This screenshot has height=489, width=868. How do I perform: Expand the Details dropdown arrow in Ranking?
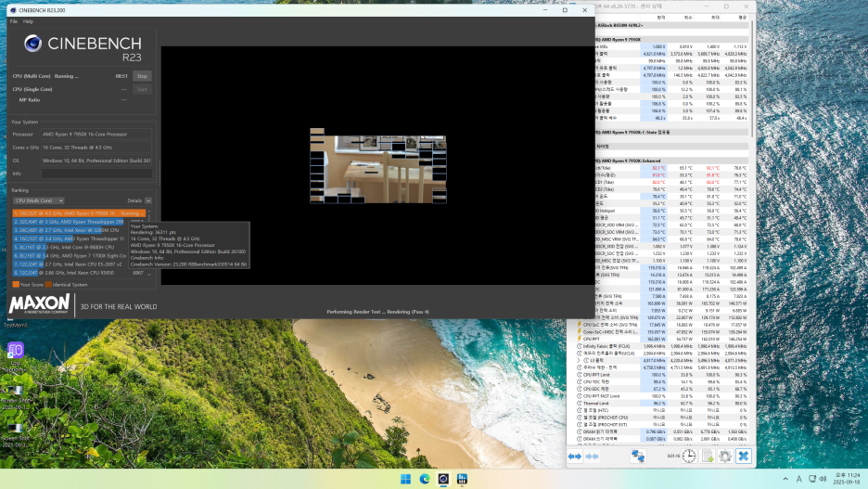click(x=148, y=200)
